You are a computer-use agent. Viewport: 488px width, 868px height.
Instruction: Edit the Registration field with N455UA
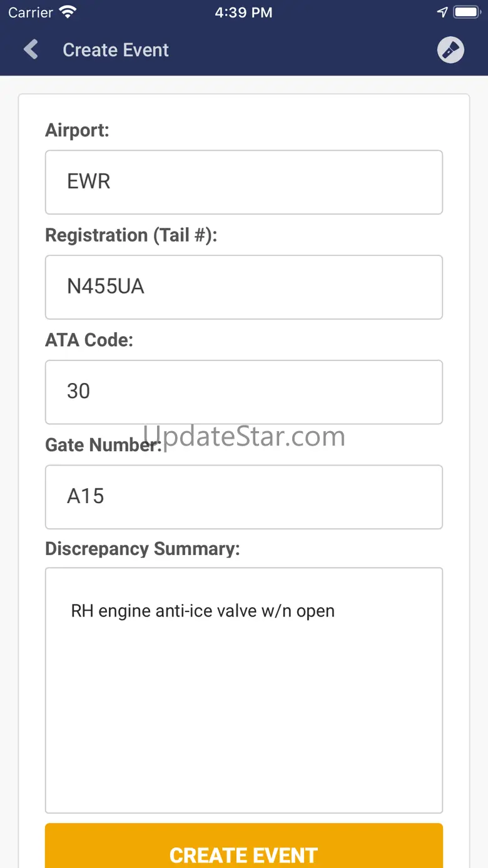tap(244, 287)
